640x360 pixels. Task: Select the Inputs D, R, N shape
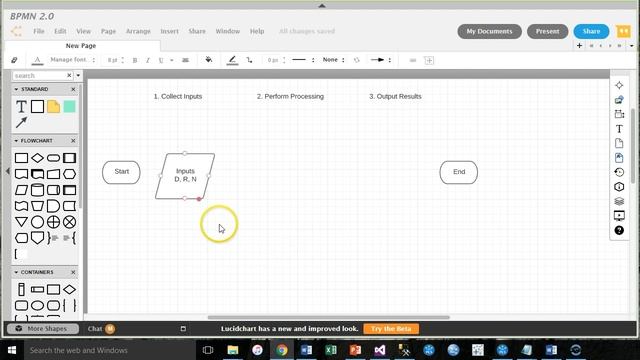(185, 176)
